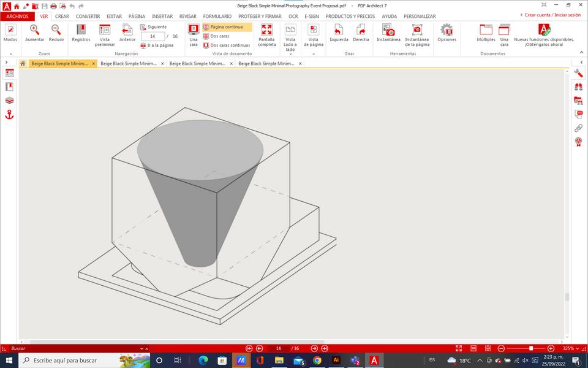Open the comments panel on right sidebar
The image size is (588, 368).
[x=578, y=114]
